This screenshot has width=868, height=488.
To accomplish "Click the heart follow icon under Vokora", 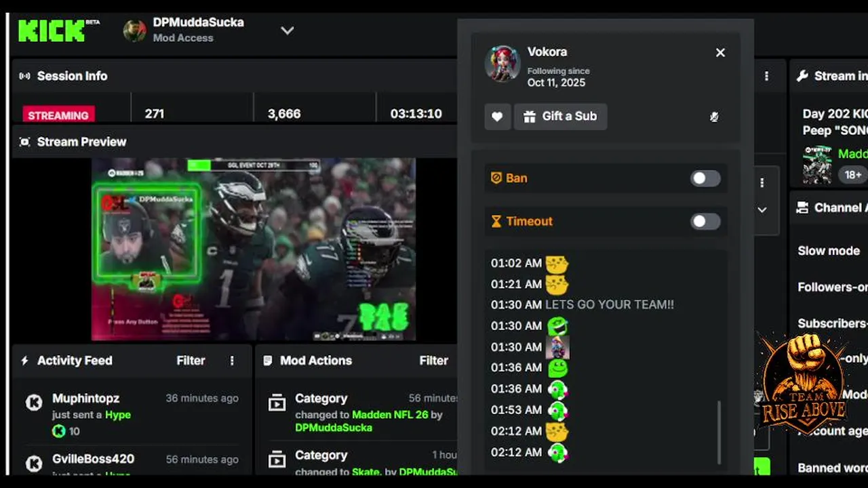I will pos(497,117).
